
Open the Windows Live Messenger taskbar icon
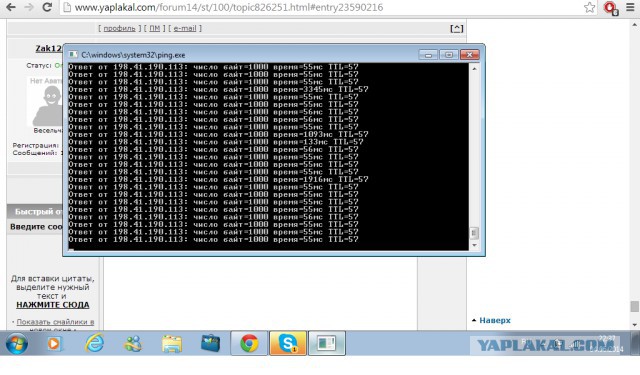click(133, 344)
